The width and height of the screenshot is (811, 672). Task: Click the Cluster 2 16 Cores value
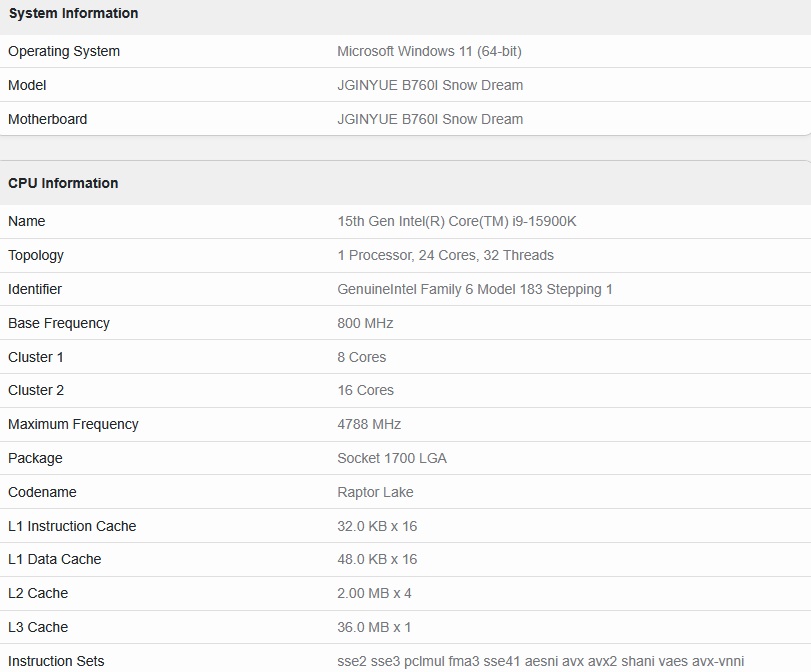point(366,390)
